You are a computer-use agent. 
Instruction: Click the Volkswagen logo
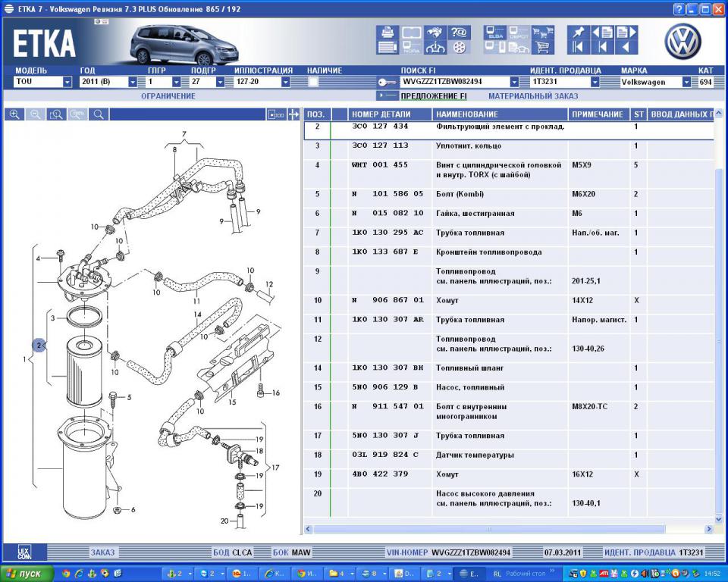pos(683,42)
